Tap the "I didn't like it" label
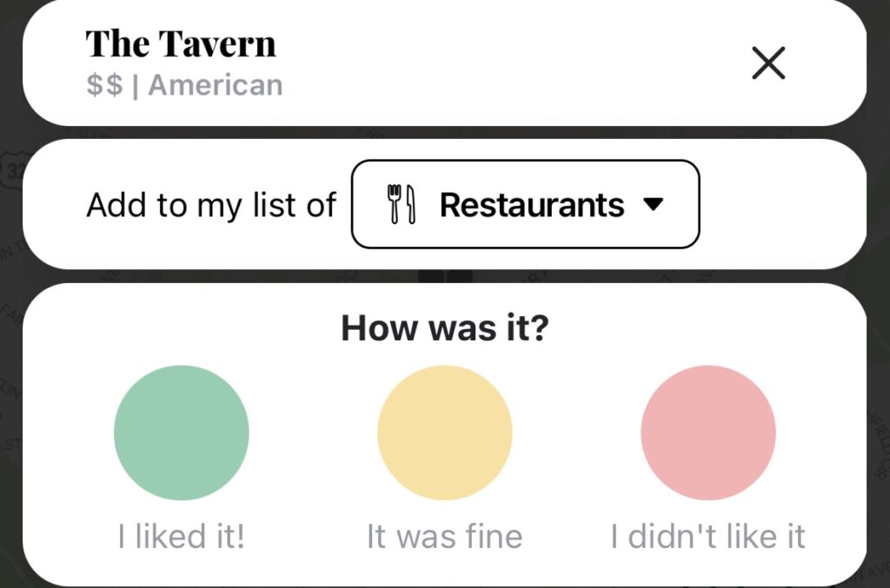 pyautogui.click(x=708, y=536)
